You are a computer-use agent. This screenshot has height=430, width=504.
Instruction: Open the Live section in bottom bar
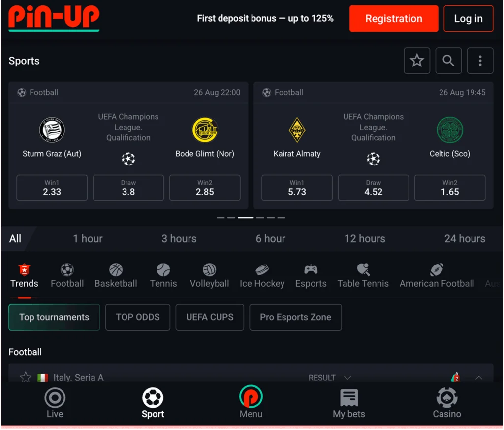click(x=55, y=403)
